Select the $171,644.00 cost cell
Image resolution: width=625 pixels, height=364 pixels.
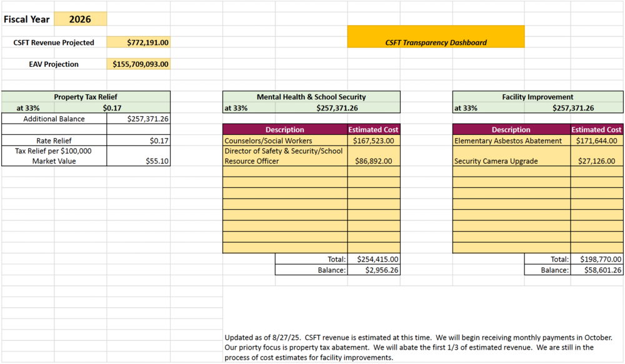pos(597,140)
